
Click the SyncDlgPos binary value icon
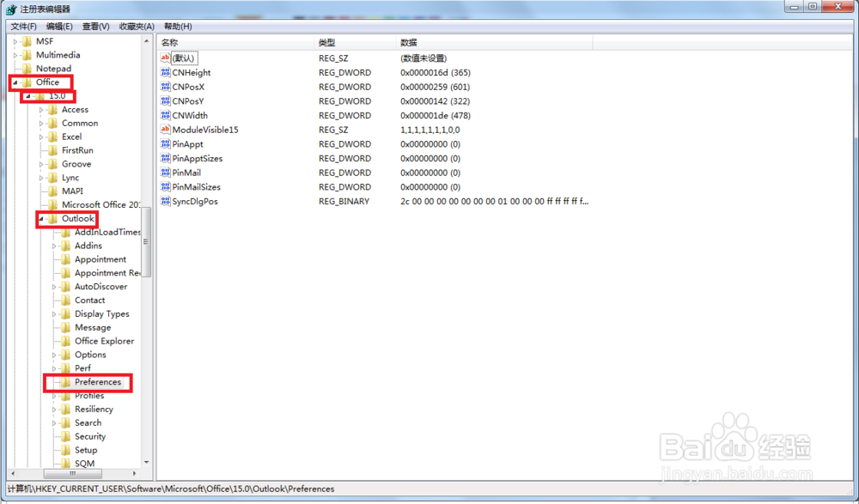point(166,201)
